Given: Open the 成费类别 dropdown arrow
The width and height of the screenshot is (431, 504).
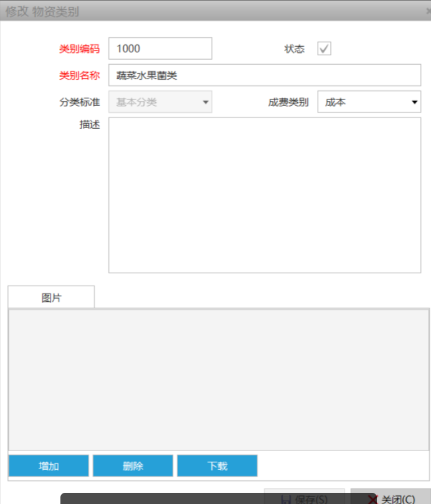Looking at the screenshot, I should [414, 103].
